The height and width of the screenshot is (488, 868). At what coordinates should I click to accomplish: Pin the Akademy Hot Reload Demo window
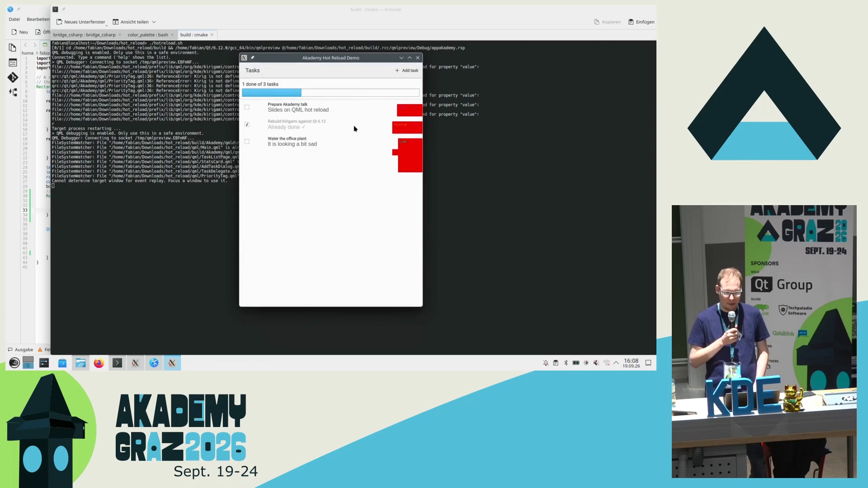[x=252, y=58]
